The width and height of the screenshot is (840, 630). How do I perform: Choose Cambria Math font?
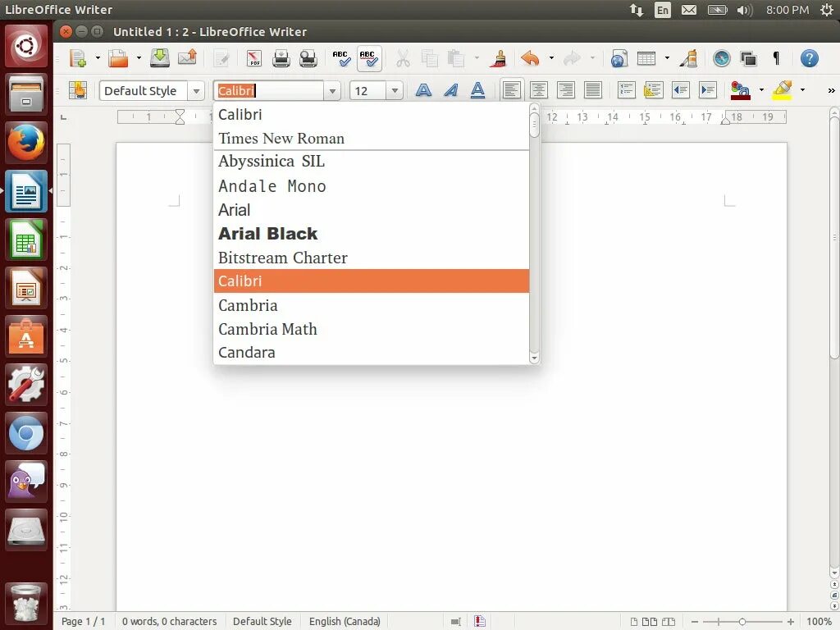point(372,329)
